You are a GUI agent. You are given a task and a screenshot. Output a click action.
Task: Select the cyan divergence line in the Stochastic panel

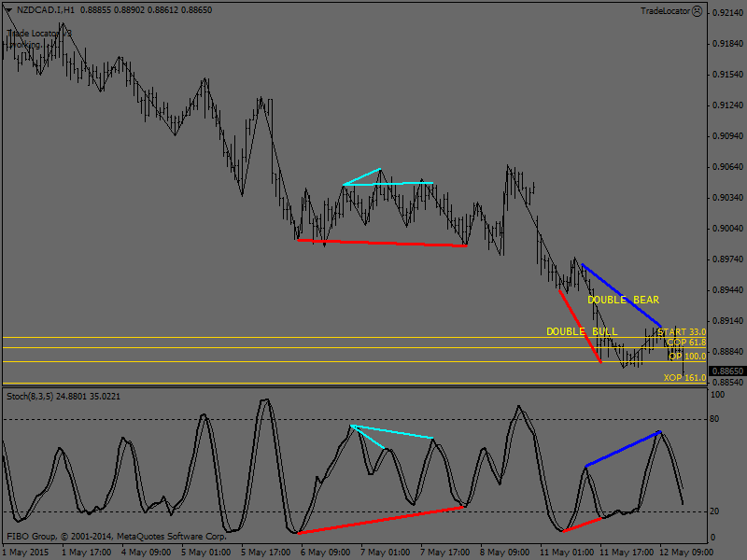[x=392, y=432]
